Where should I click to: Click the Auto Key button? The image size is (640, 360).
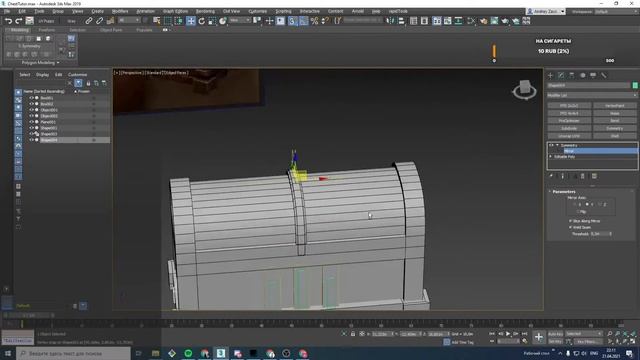(555, 334)
